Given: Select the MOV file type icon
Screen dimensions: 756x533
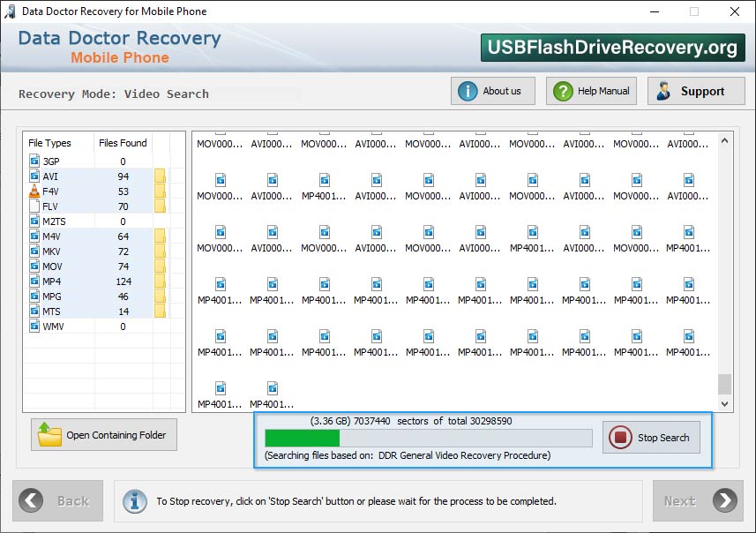Looking at the screenshot, I should pos(34,266).
